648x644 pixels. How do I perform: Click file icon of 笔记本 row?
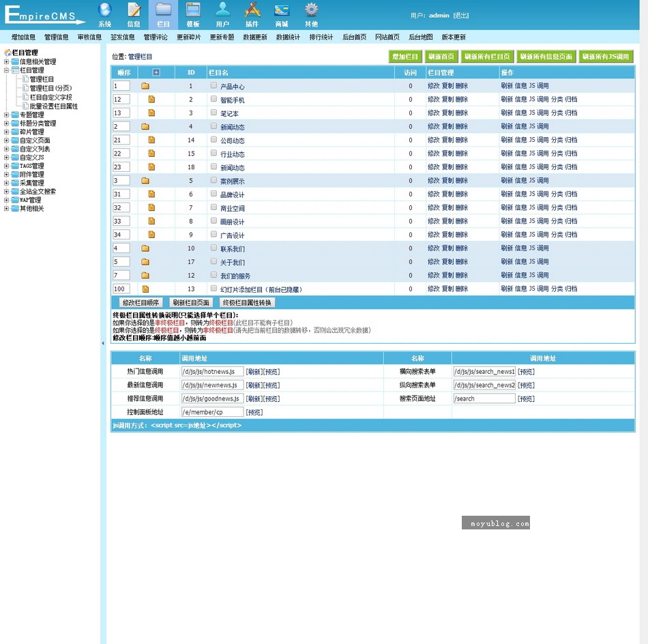point(151,113)
